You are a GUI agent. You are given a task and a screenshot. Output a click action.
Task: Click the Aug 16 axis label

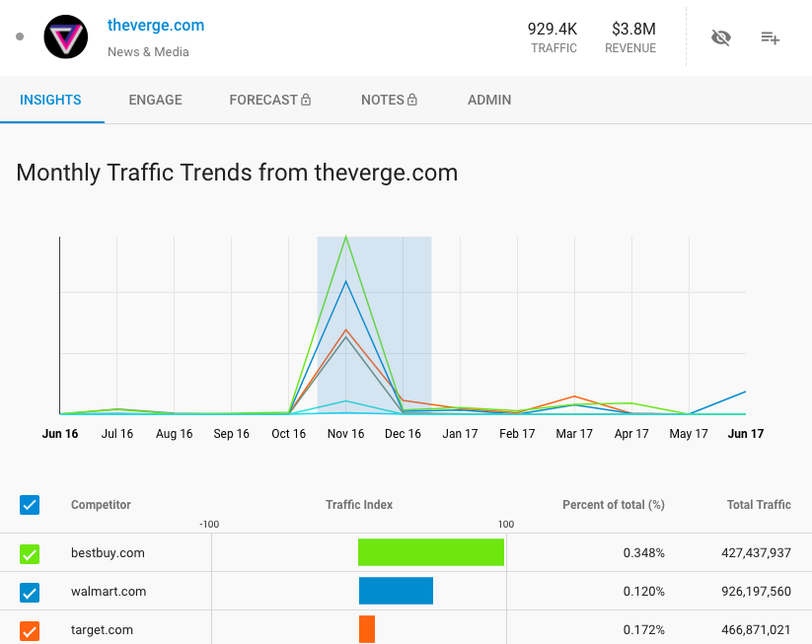pyautogui.click(x=174, y=434)
